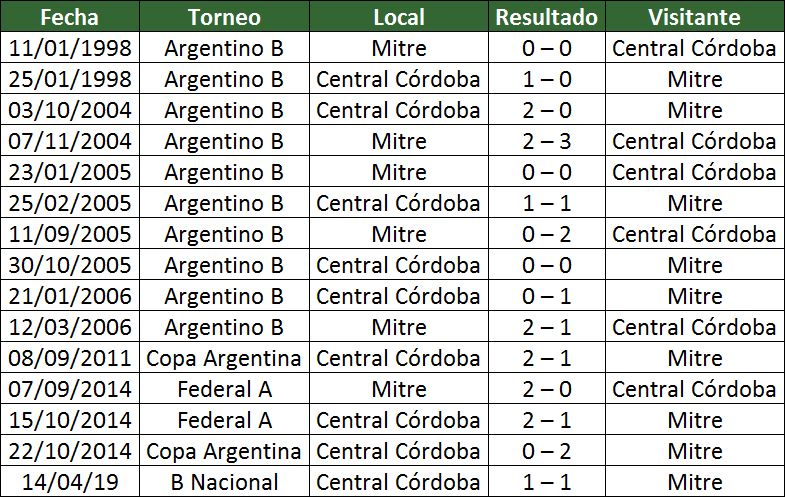This screenshot has height=497, width=785.
Task: Click the date cell 08/09/2011
Action: pyautogui.click(x=69, y=358)
